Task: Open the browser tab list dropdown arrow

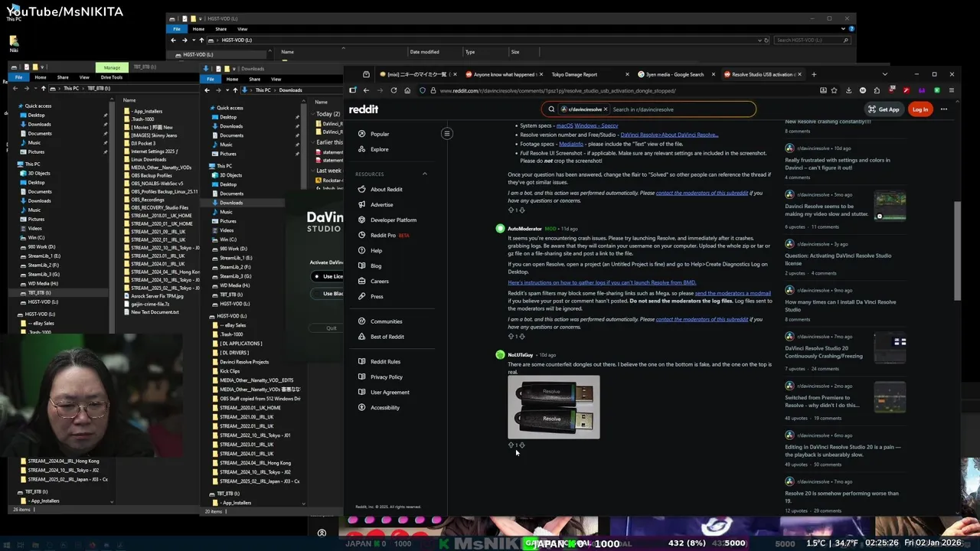Action: pos(884,74)
